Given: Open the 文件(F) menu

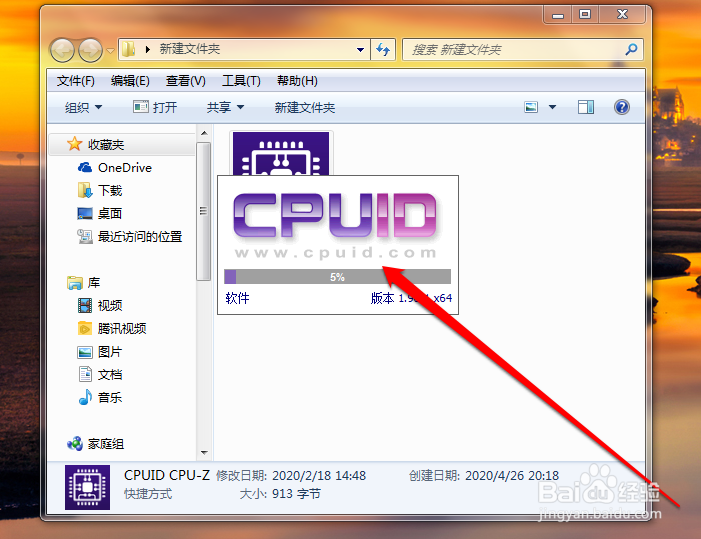Looking at the screenshot, I should coord(76,81).
